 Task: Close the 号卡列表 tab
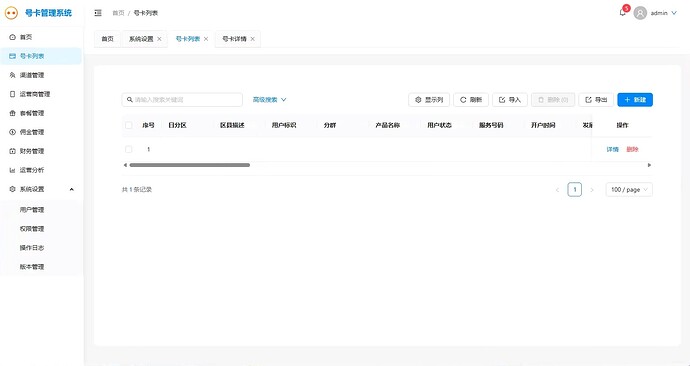206,39
